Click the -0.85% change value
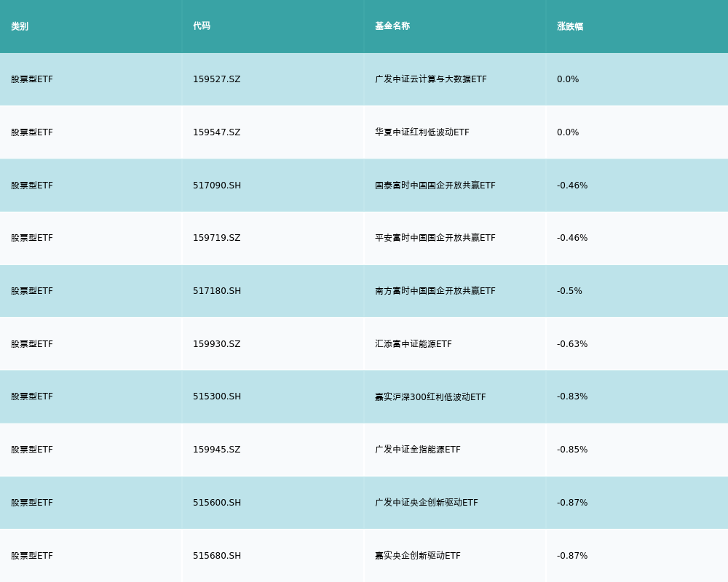 pos(572,450)
